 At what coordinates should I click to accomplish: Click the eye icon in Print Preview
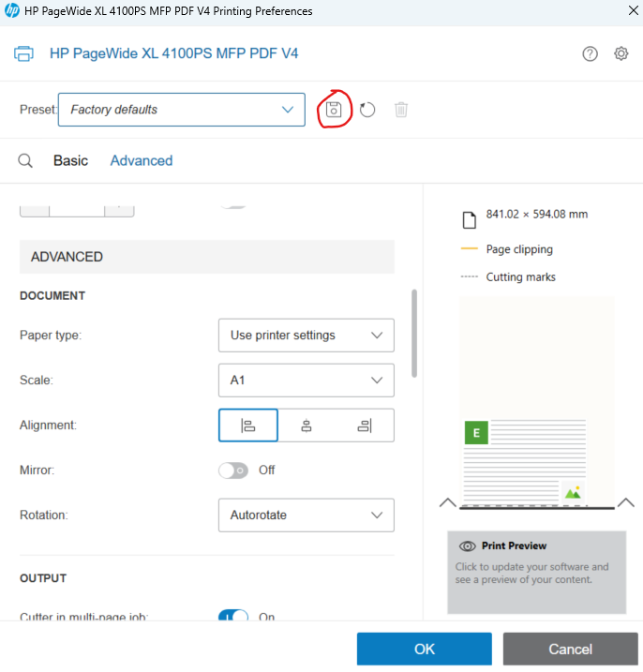click(467, 546)
